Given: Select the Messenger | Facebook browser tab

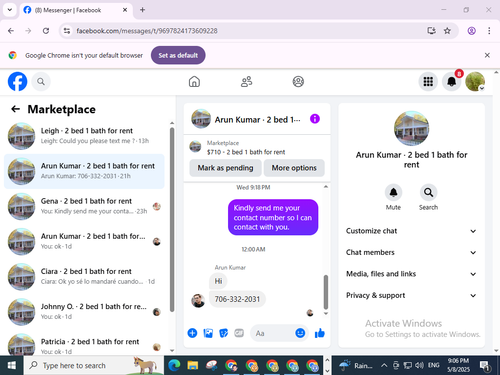Looking at the screenshot, I should click(x=76, y=10).
